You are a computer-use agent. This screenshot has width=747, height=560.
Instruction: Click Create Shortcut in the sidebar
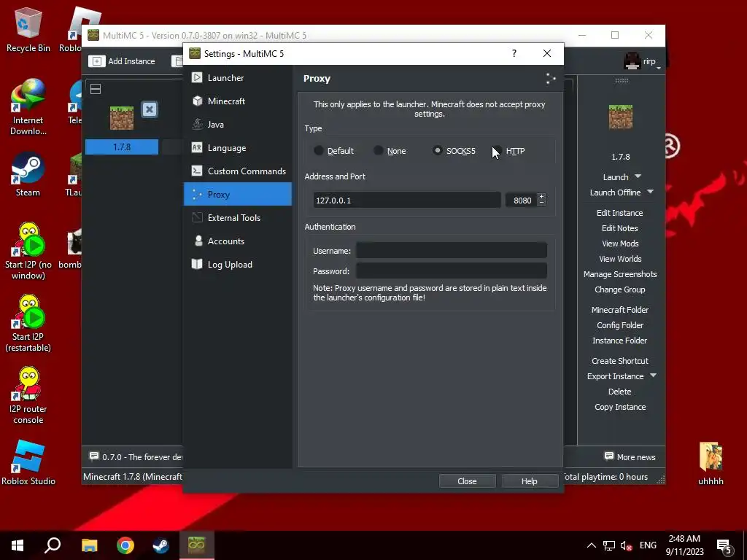(x=620, y=360)
